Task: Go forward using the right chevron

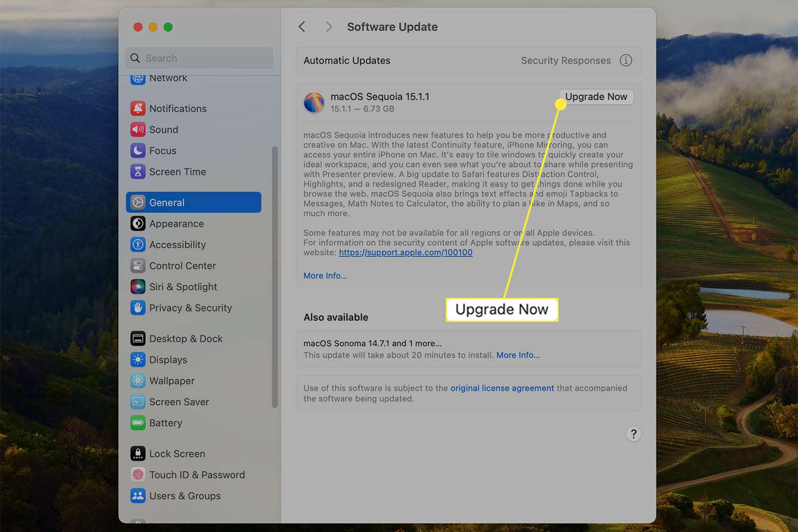Action: 328,27
